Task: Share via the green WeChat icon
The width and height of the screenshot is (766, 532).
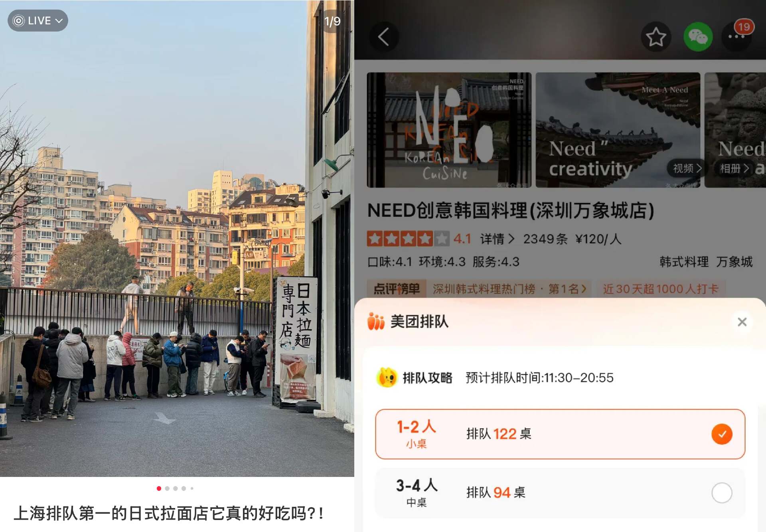Action: (698, 37)
